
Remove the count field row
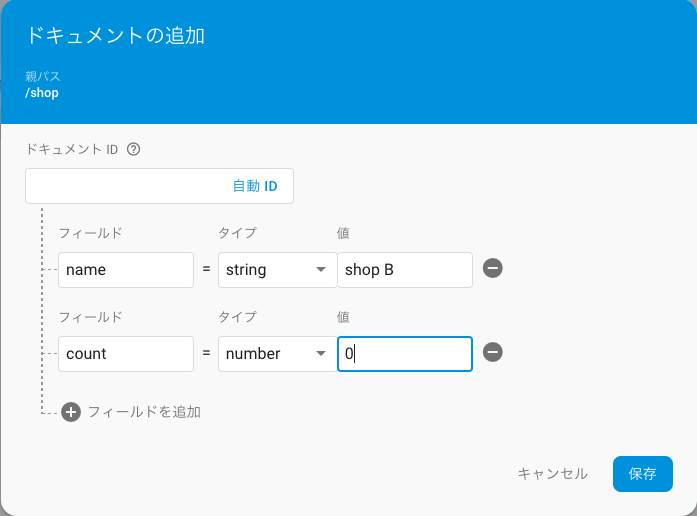pyautogui.click(x=493, y=352)
